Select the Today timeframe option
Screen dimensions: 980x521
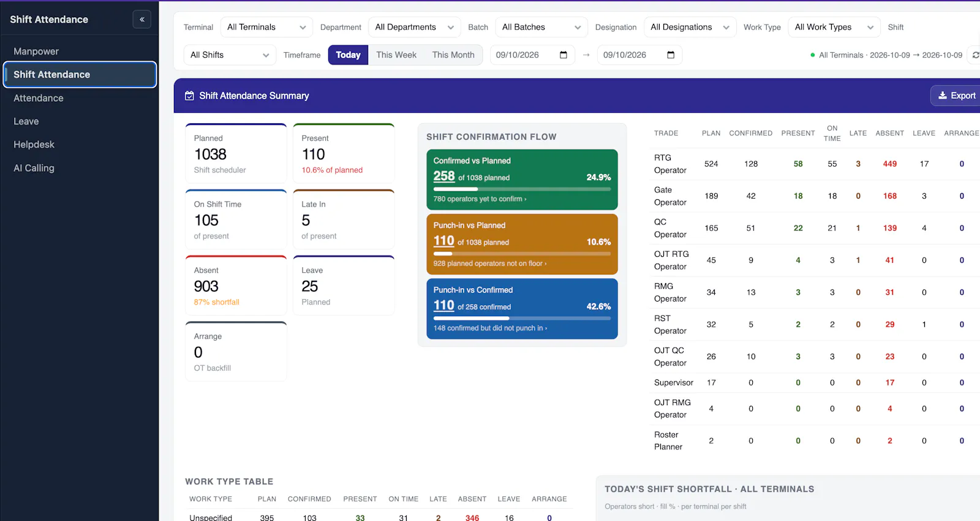pos(348,55)
